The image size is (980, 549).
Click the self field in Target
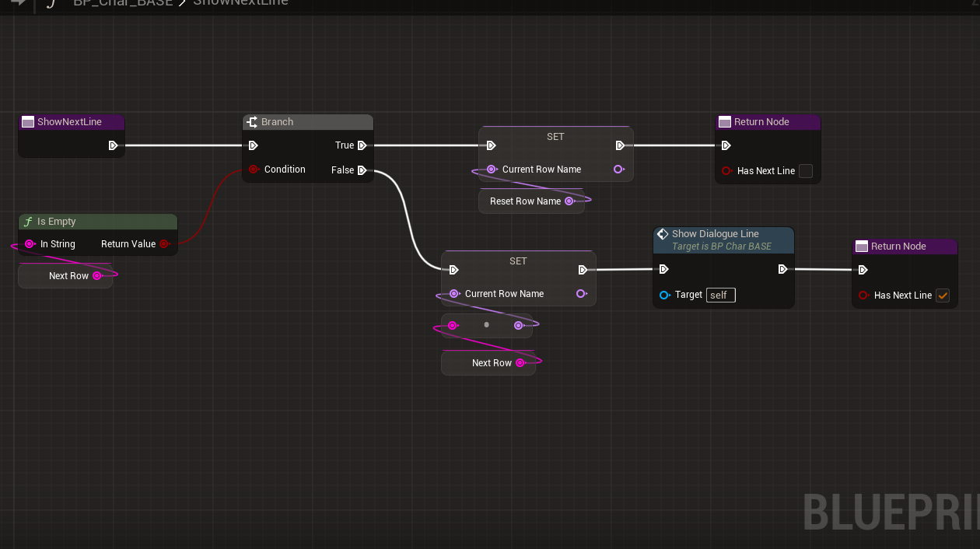(720, 295)
